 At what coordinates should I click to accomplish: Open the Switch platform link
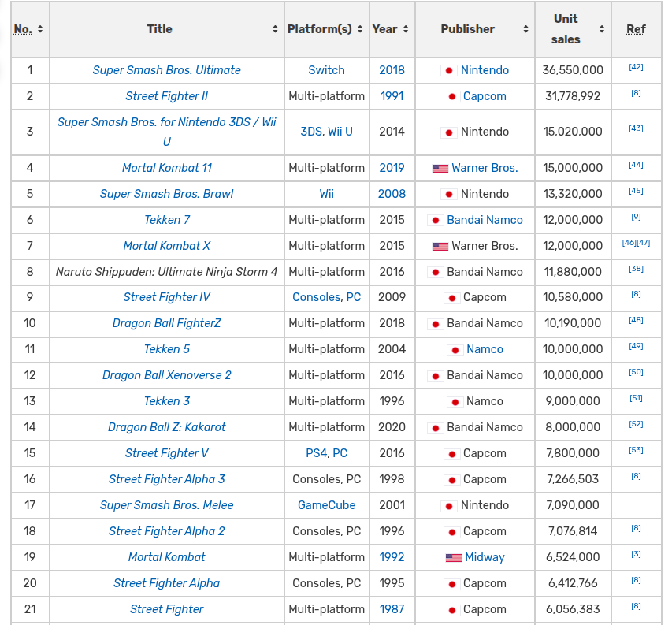327,70
